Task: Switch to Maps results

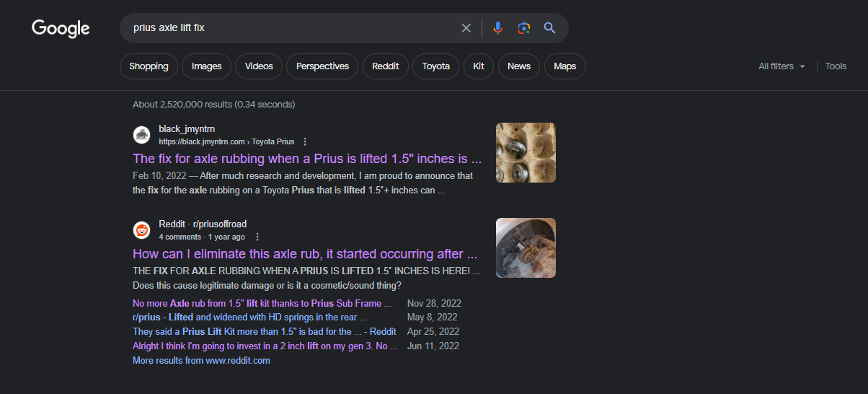Action: tap(565, 66)
